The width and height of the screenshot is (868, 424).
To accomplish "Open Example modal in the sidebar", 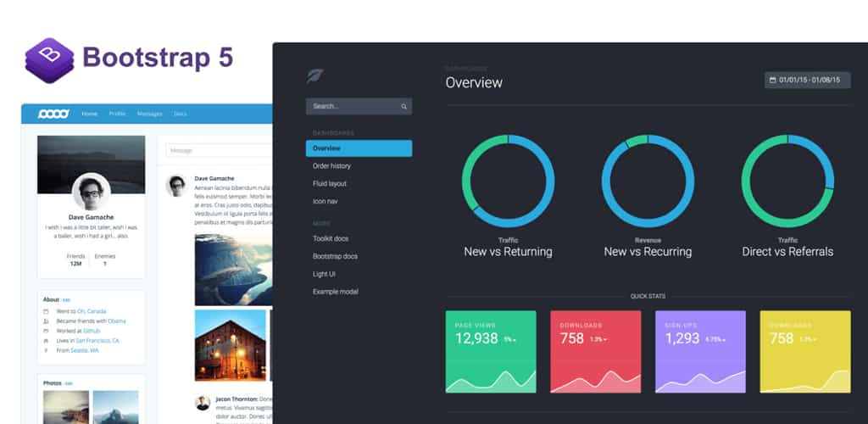I will [336, 292].
